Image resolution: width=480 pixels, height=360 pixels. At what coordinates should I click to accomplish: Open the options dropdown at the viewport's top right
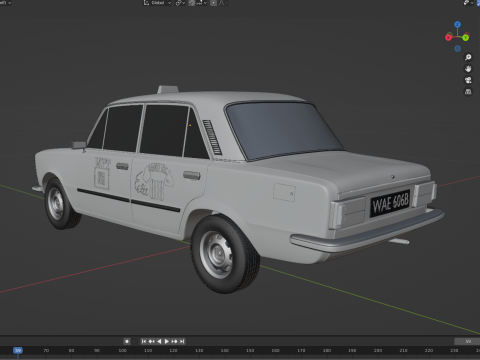pyautogui.click(x=468, y=3)
